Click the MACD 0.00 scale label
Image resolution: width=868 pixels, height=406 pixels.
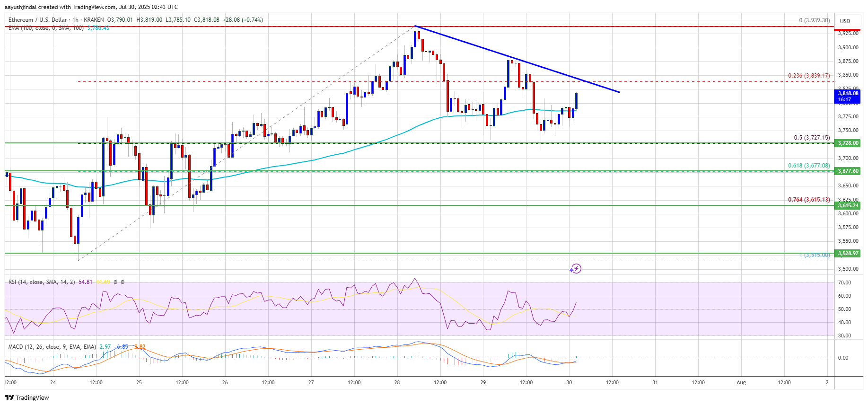[x=843, y=358]
